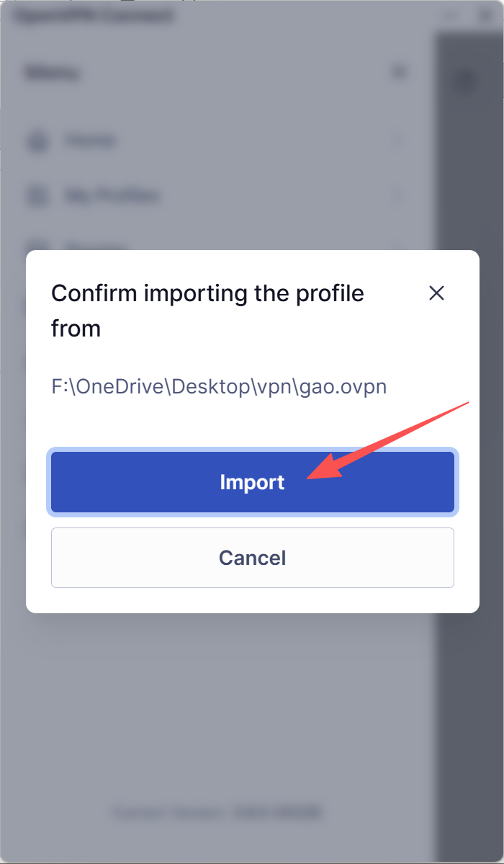This screenshot has width=504, height=864.
Task: Click the blurred icon on the dark right strip
Action: [466, 81]
